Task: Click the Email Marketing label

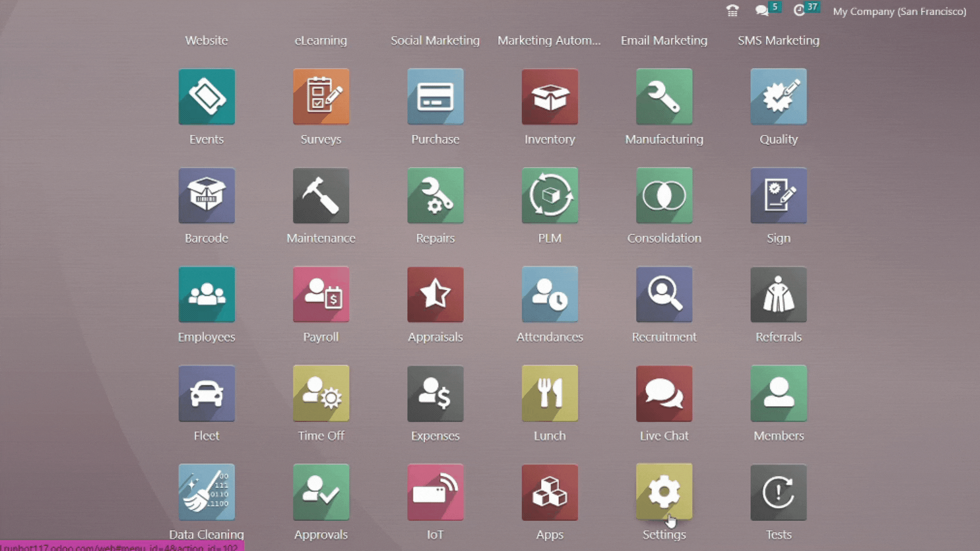Action: coord(664,40)
